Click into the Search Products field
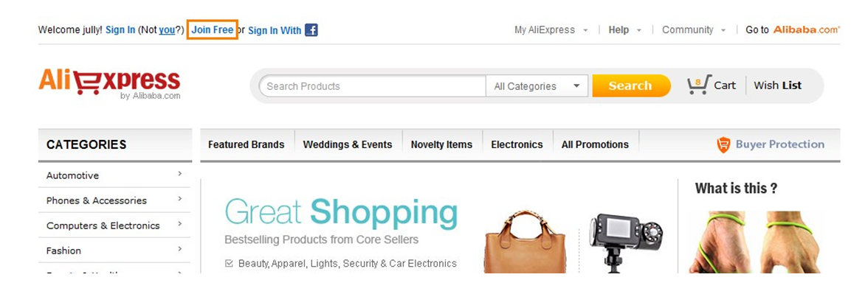The height and width of the screenshot is (294, 868). [373, 86]
